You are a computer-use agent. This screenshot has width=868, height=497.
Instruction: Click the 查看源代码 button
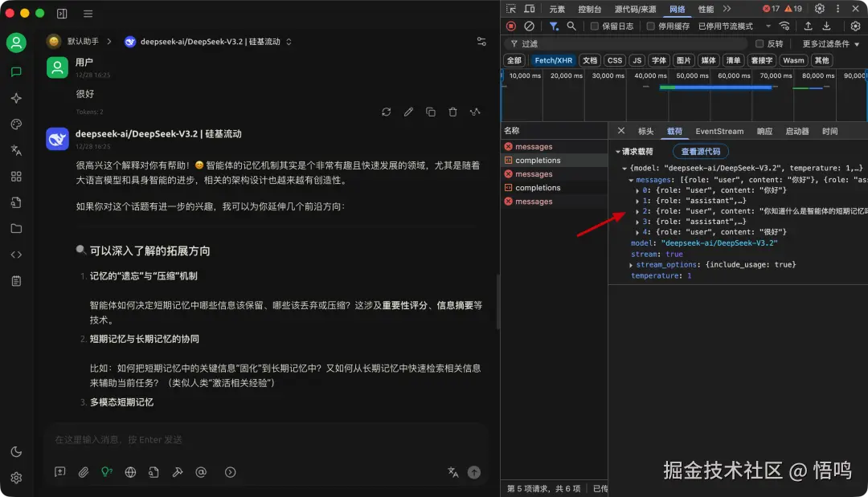click(700, 151)
